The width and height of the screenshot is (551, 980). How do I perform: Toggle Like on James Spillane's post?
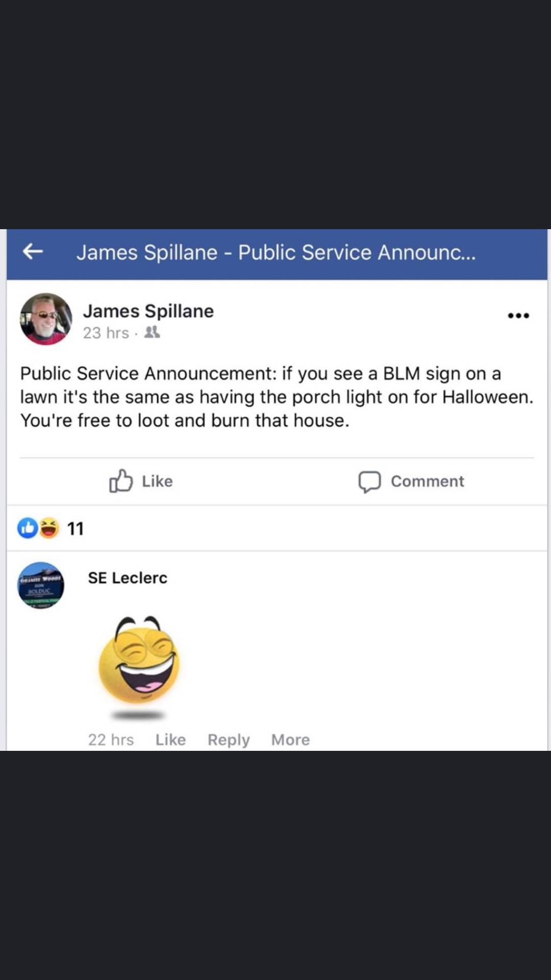coord(140,481)
